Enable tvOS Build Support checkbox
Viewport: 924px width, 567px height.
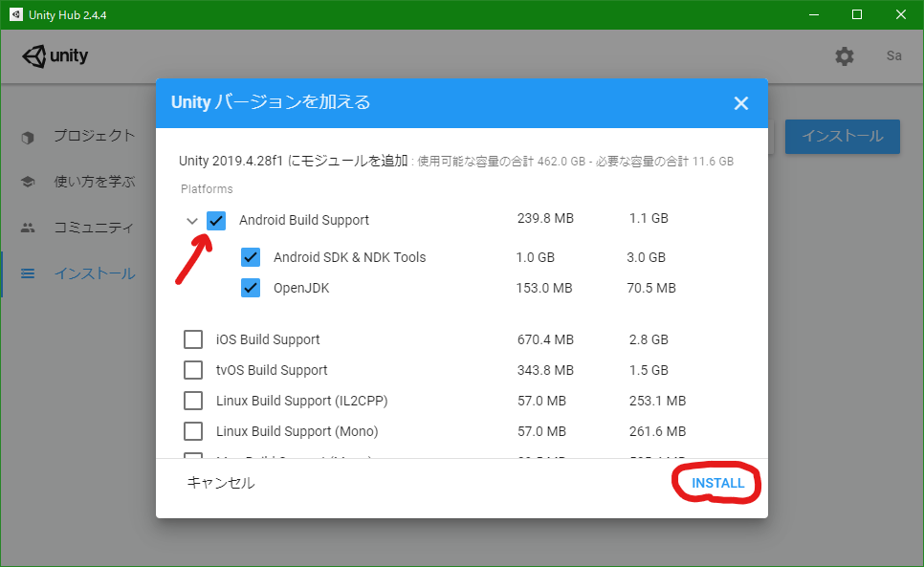(193, 370)
